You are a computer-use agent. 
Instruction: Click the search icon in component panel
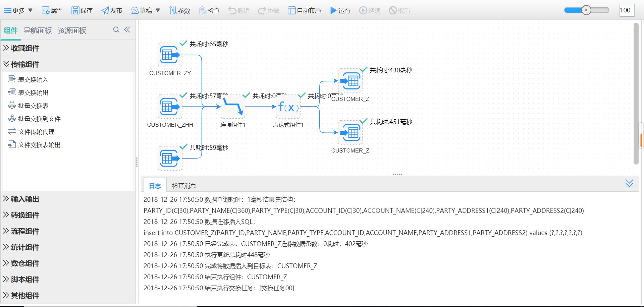(x=116, y=30)
